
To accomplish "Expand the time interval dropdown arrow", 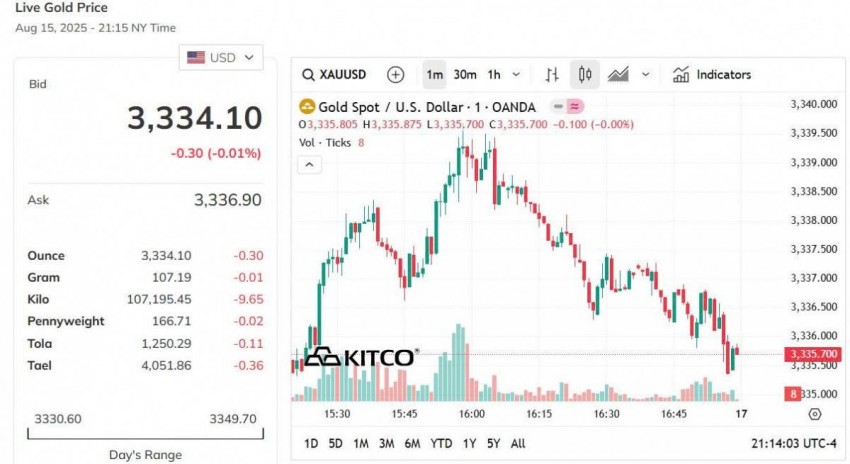I will 516,74.
